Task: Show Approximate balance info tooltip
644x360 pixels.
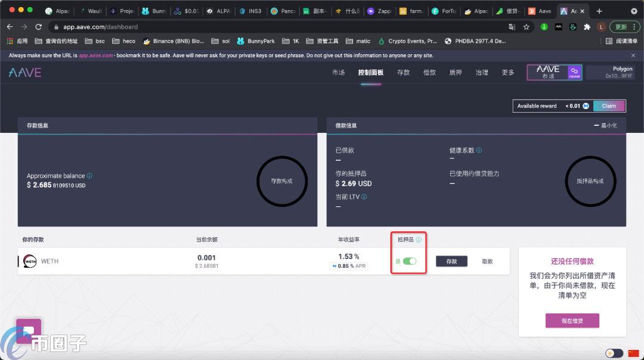Action: [89, 176]
